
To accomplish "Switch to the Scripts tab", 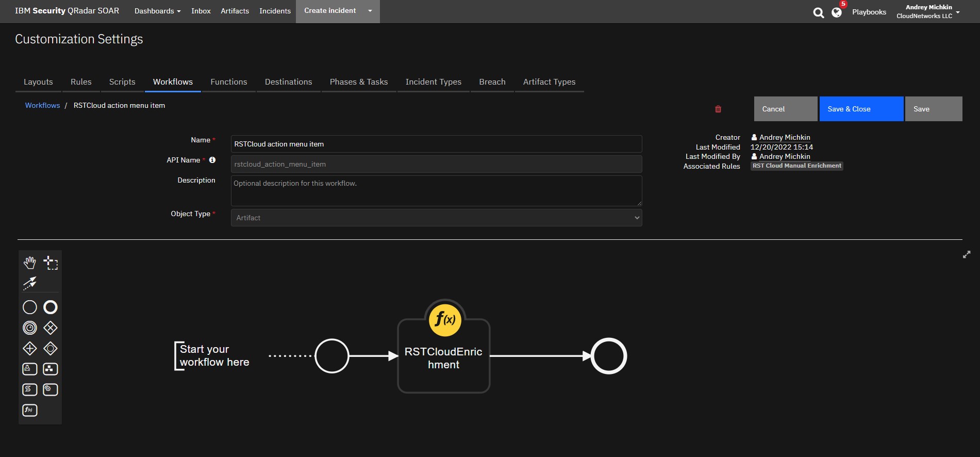I will tap(122, 82).
